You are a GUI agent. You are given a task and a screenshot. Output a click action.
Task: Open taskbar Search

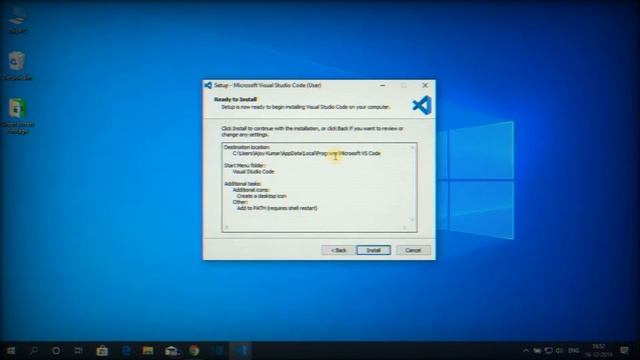coord(34,351)
